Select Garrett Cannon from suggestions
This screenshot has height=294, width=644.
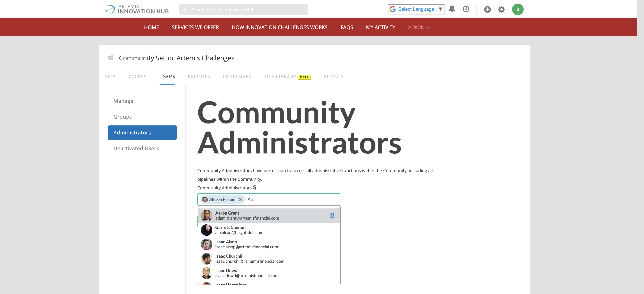[x=269, y=230]
